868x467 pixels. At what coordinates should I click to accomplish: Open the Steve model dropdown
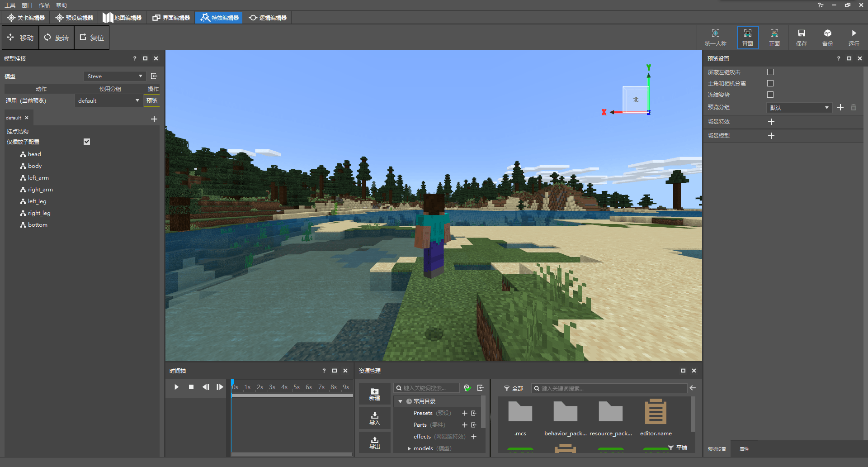(115, 76)
